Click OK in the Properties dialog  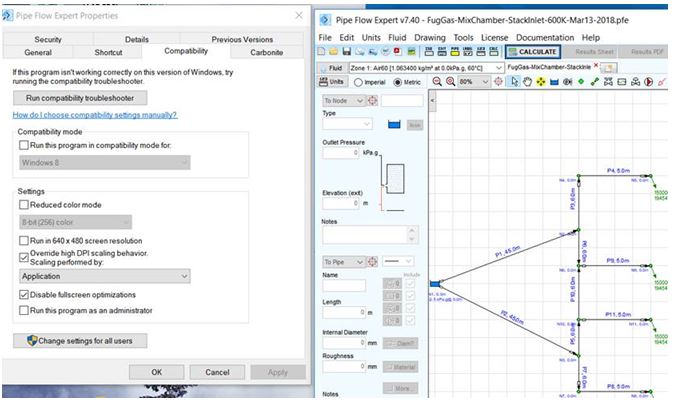[157, 372]
